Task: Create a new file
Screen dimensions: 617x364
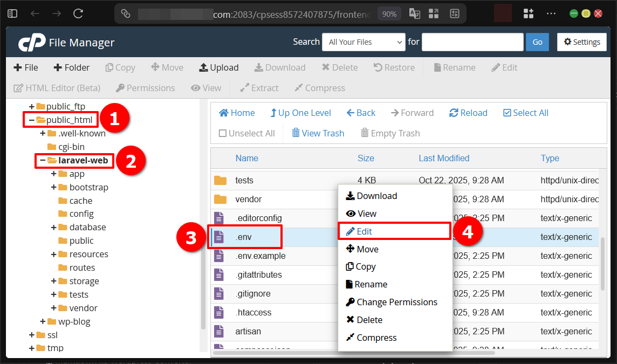Action: click(25, 67)
